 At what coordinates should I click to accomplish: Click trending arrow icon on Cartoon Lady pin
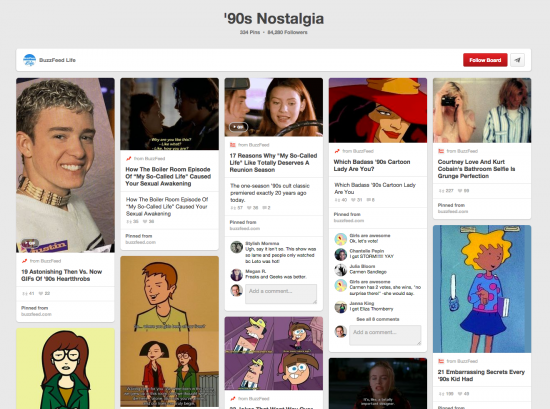click(337, 151)
